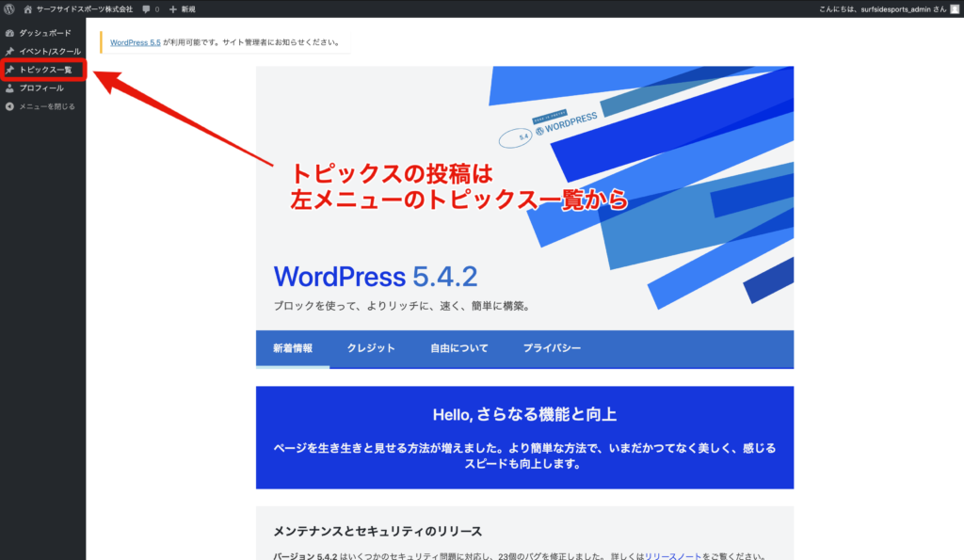Click the person icon for プロフィール
964x560 pixels.
(x=9, y=88)
